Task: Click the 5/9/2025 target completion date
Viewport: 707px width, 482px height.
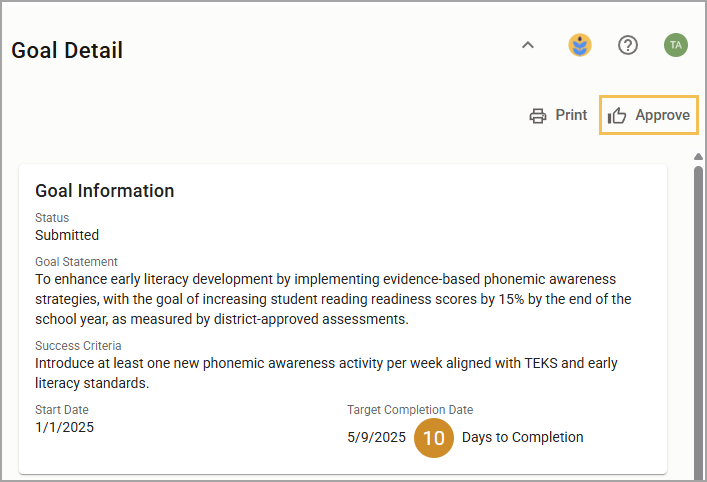Action: tap(376, 437)
